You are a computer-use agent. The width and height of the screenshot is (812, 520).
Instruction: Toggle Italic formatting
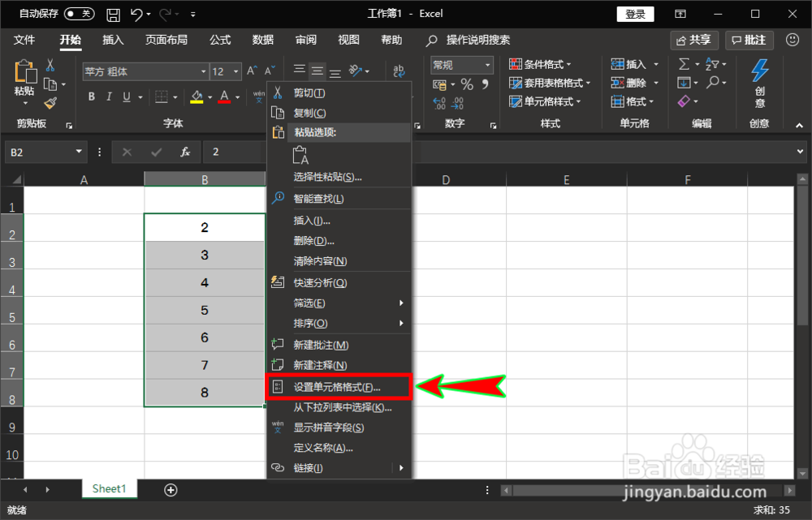pos(109,97)
